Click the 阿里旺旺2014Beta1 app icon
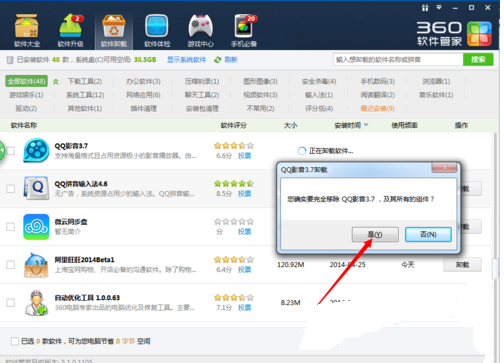 click(36, 265)
